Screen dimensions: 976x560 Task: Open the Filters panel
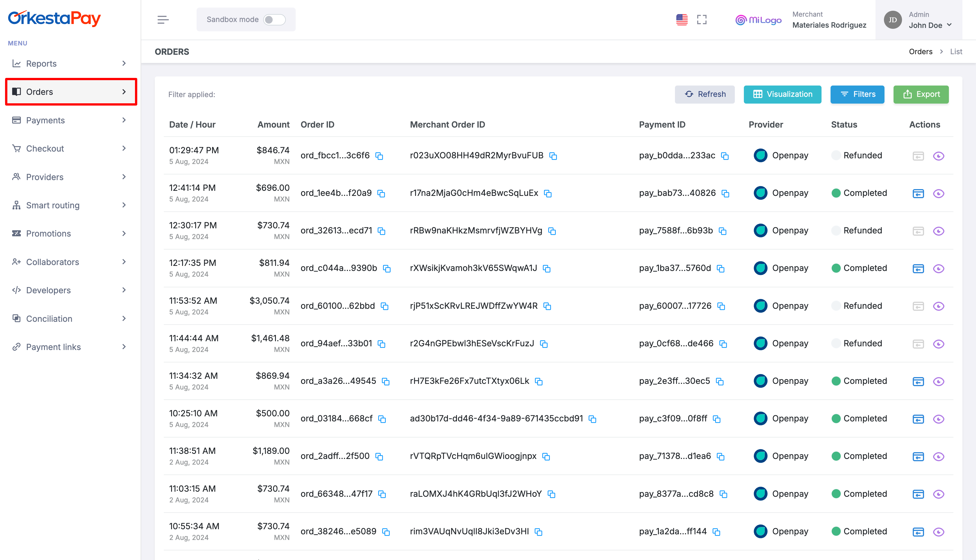(x=857, y=94)
